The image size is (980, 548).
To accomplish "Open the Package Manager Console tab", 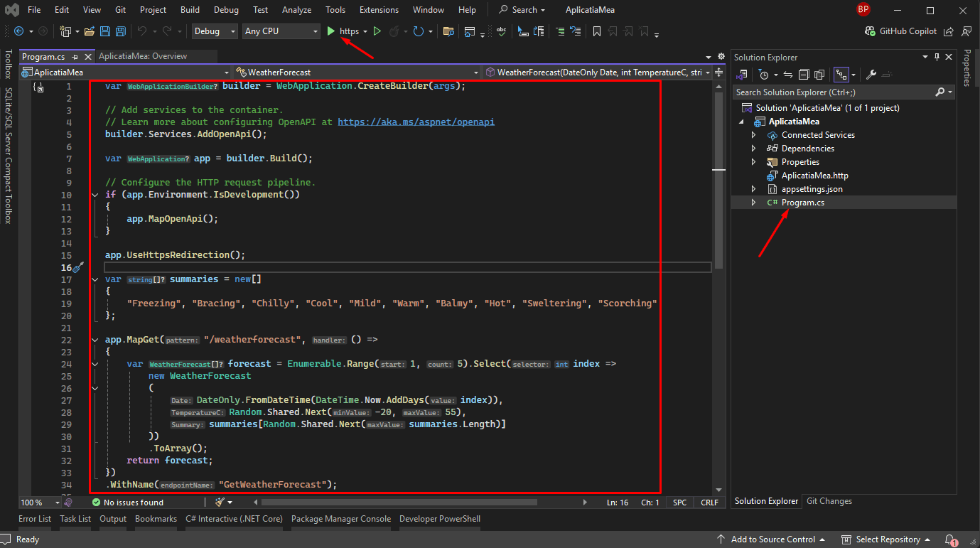I will [341, 519].
